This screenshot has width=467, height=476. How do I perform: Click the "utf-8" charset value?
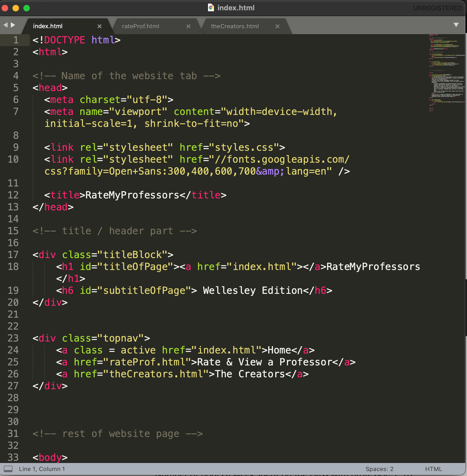pyautogui.click(x=147, y=100)
